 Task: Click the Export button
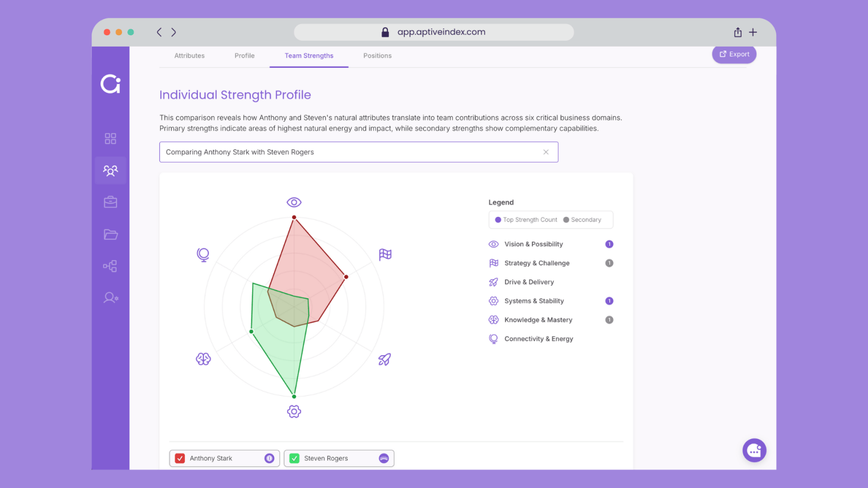click(x=734, y=54)
